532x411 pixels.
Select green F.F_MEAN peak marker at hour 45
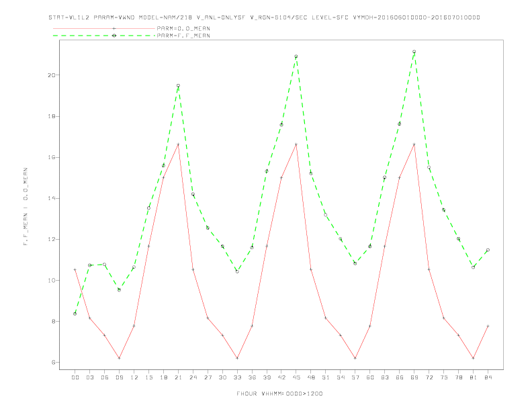coord(296,56)
